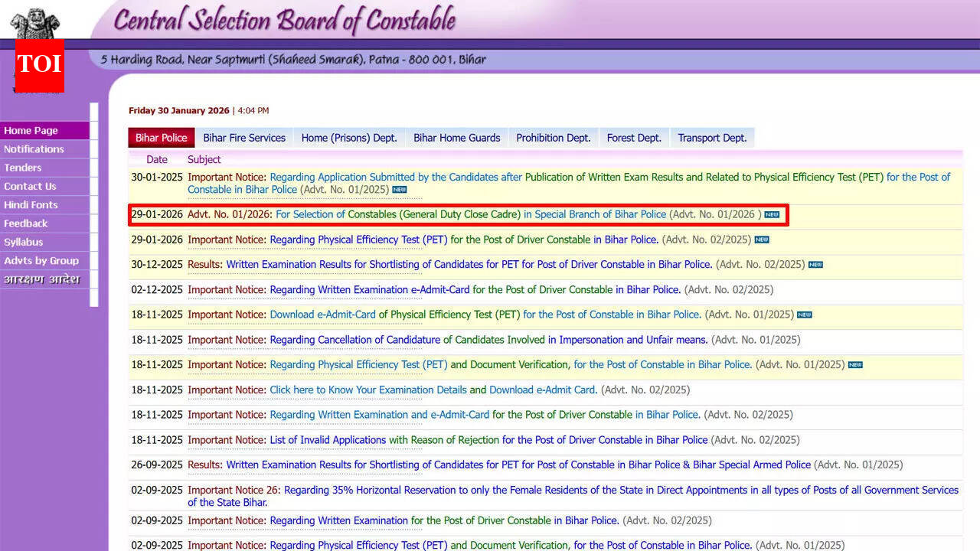Open the Transport Dept. tab

(x=711, y=138)
